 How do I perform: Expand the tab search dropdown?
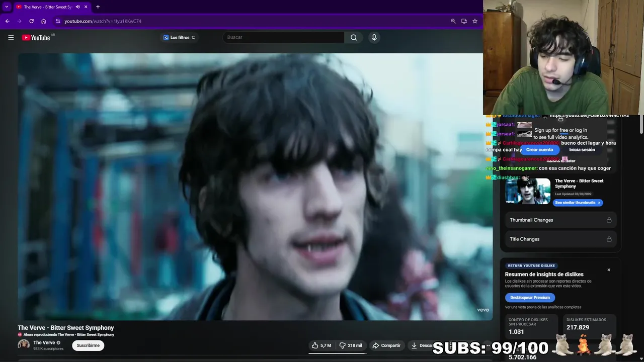pyautogui.click(x=7, y=7)
